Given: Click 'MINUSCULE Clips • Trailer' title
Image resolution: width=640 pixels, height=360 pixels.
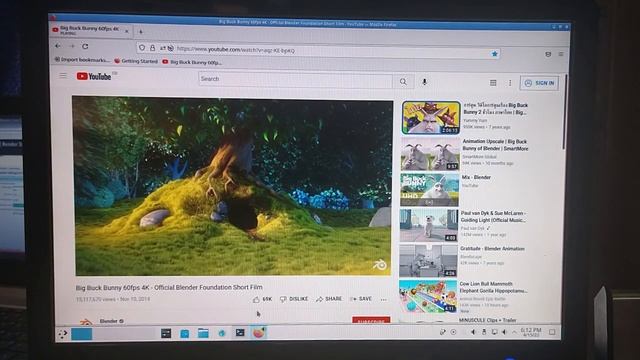Looking at the screenshot, I should pos(488,320).
